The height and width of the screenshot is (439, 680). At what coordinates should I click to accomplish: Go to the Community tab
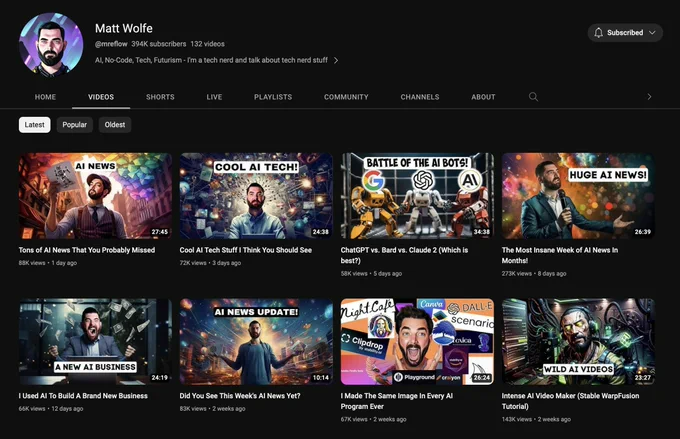tap(346, 97)
